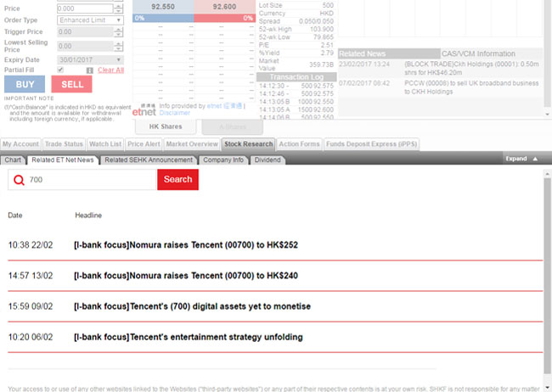Switch to the A Shares tab
The height and width of the screenshot is (392, 552).
(x=233, y=126)
